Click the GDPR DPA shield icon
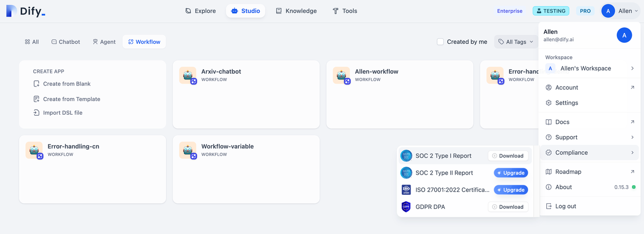 click(406, 207)
